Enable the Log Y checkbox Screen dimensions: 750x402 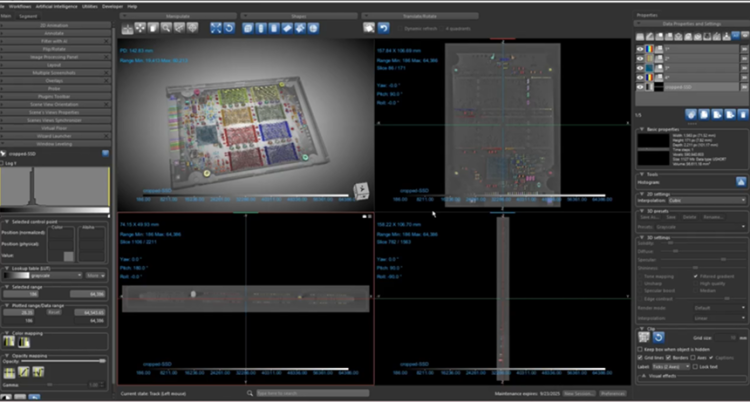coord(2,163)
